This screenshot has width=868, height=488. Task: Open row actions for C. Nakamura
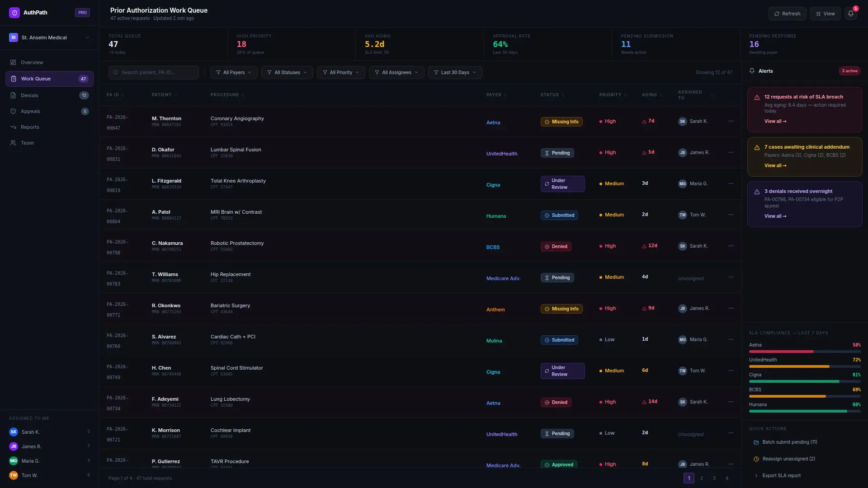(x=731, y=246)
